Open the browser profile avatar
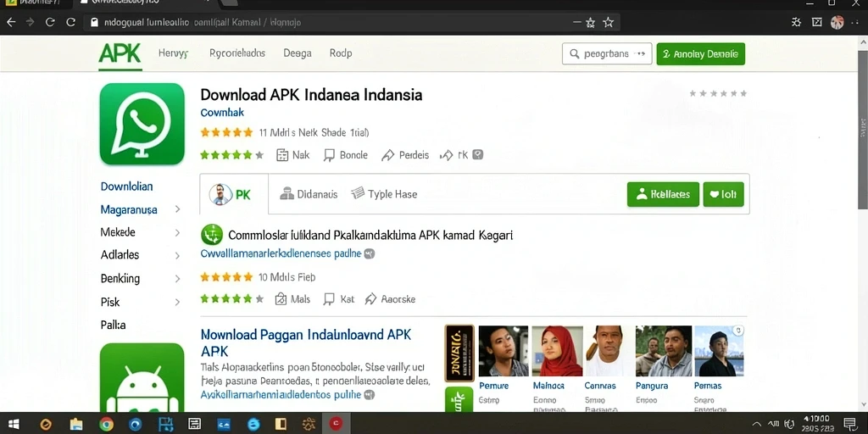868x434 pixels. pyautogui.click(x=837, y=22)
